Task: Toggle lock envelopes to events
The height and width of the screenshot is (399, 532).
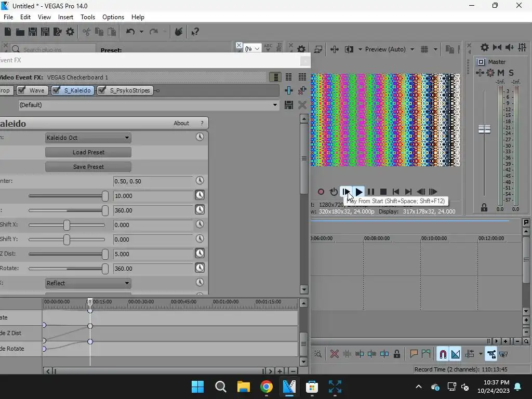Action: point(491,354)
